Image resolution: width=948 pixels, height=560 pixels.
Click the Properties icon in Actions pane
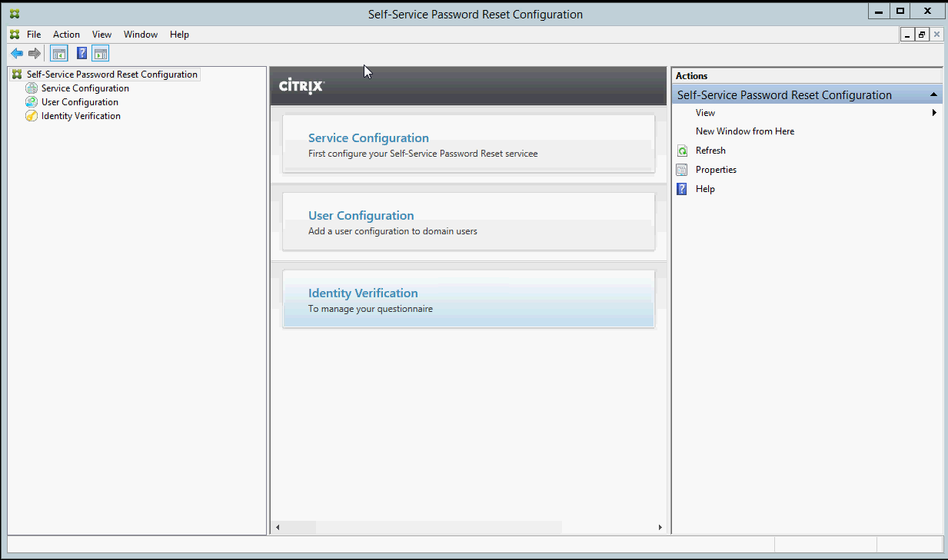point(682,170)
